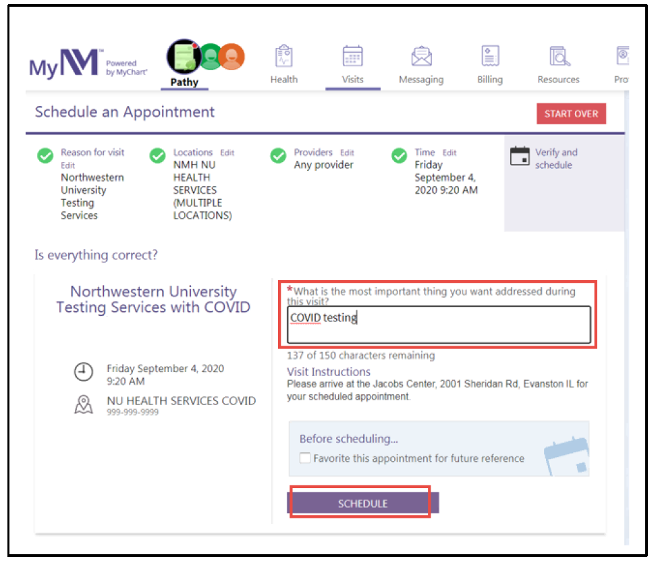
Task: Click the Any provider text
Action: [x=323, y=165]
